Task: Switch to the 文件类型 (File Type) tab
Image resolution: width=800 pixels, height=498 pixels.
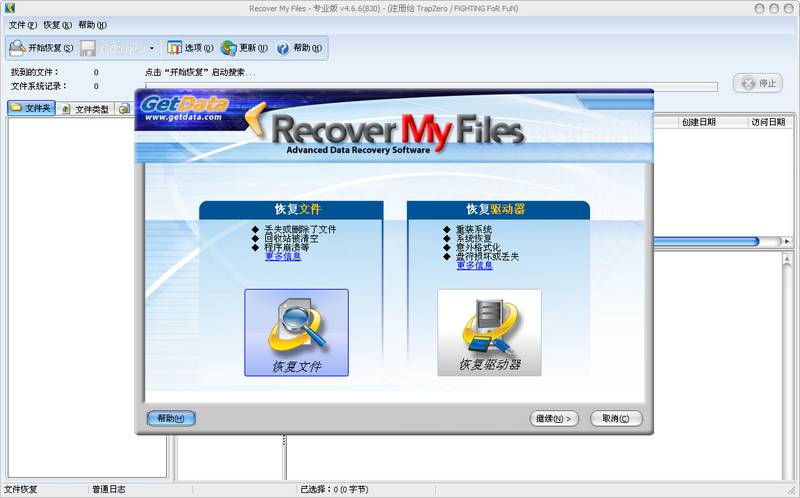Action: 85,108
